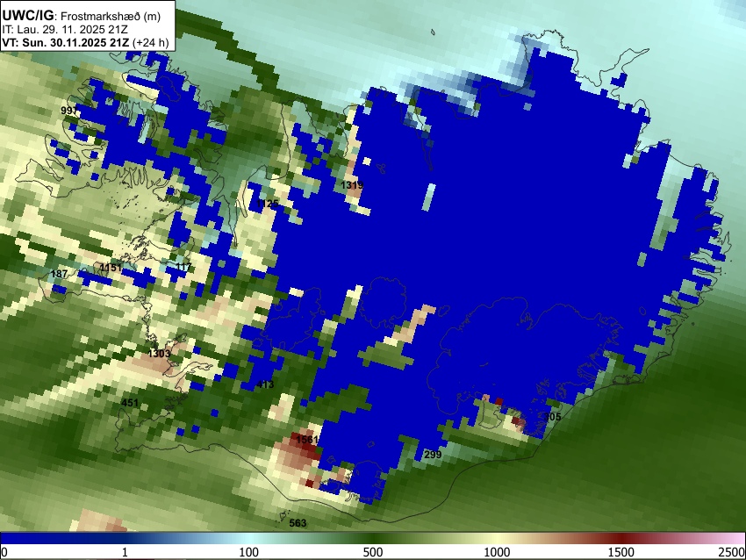
Task: Click the map value 451
Action: point(130,403)
